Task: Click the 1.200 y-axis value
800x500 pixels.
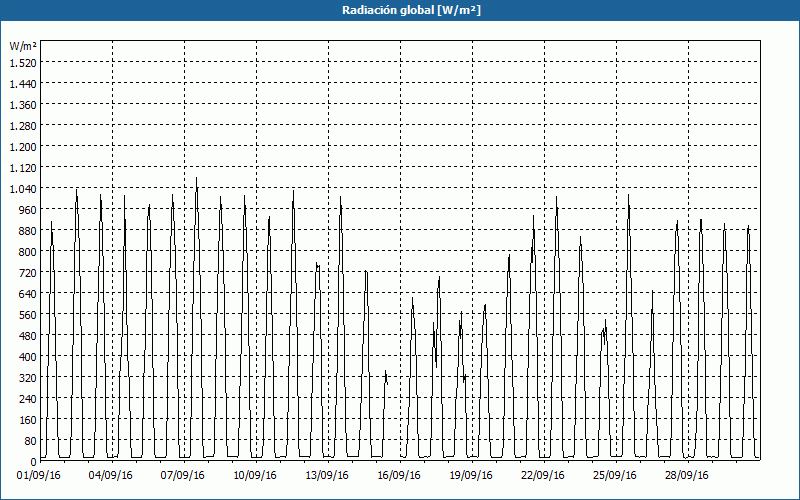Action: [23, 146]
